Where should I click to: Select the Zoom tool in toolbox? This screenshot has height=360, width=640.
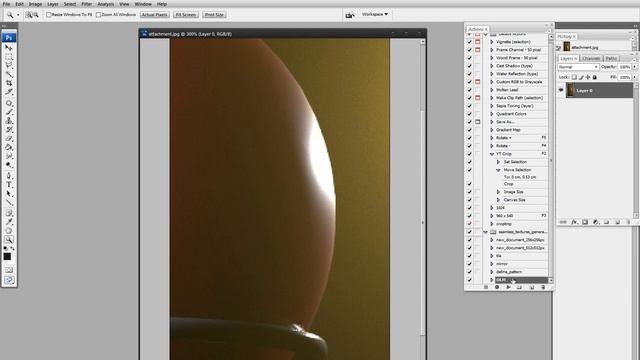(x=9, y=240)
